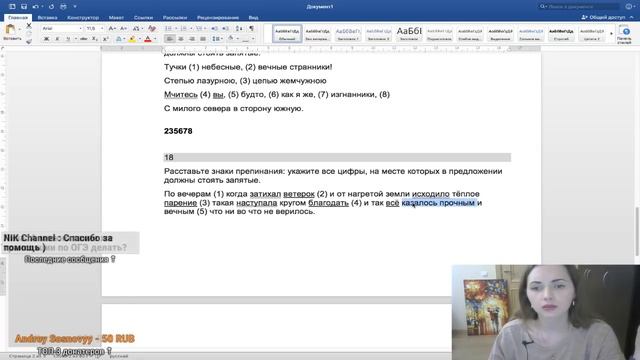
Task: Select Align left
Action: (169, 39)
